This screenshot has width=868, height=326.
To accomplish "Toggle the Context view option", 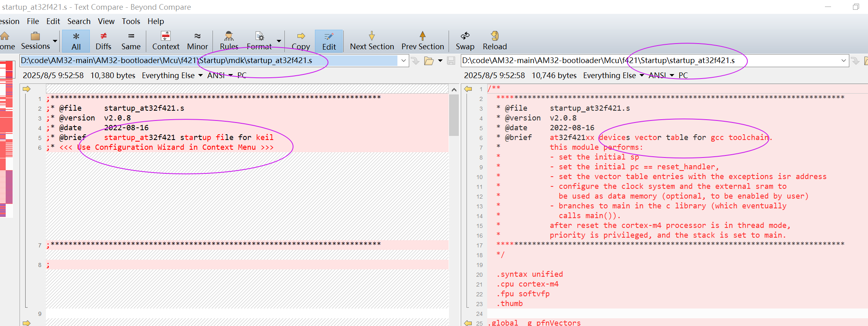I will point(166,41).
